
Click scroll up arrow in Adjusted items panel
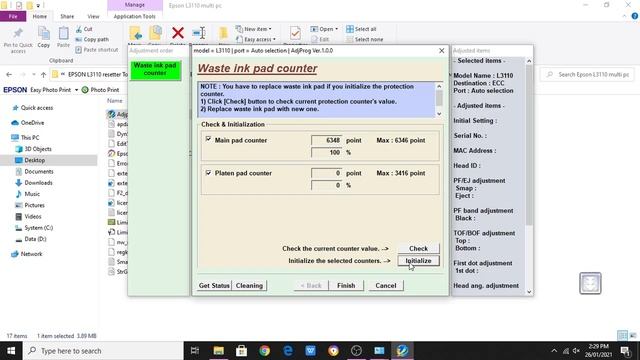pos(529,61)
